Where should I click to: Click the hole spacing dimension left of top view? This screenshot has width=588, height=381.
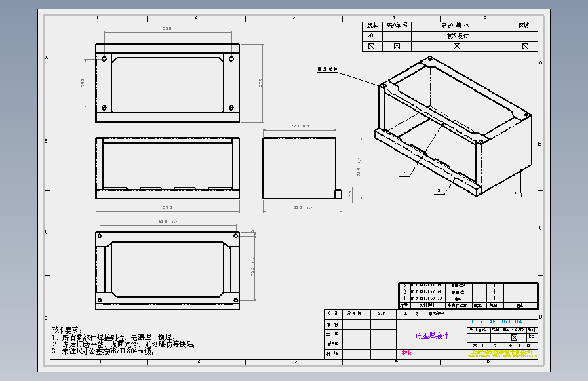pyautogui.click(x=83, y=83)
